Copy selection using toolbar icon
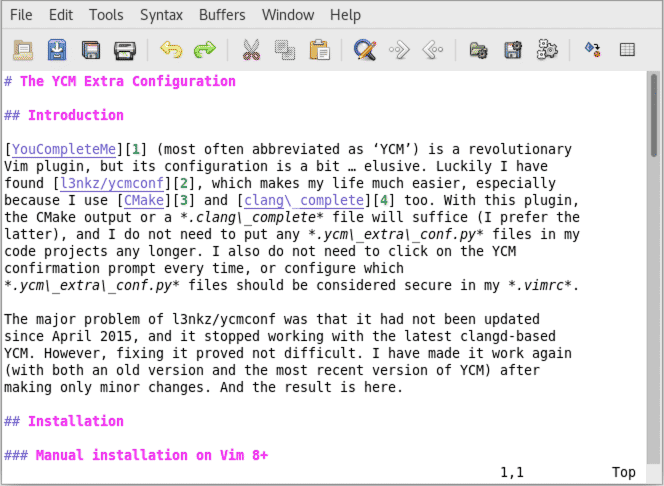Image resolution: width=664 pixels, height=486 pixels. 285,49
